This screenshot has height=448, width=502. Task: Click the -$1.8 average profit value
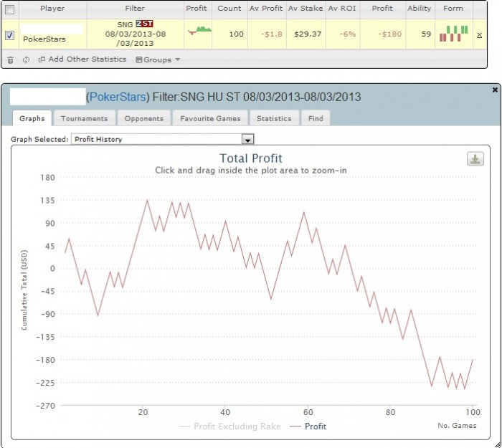pyautogui.click(x=272, y=34)
